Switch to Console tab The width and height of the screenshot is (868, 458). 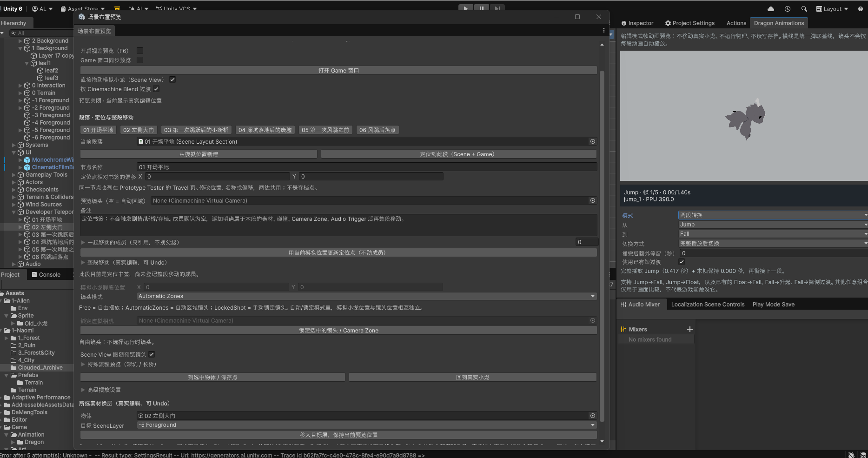[x=46, y=275]
